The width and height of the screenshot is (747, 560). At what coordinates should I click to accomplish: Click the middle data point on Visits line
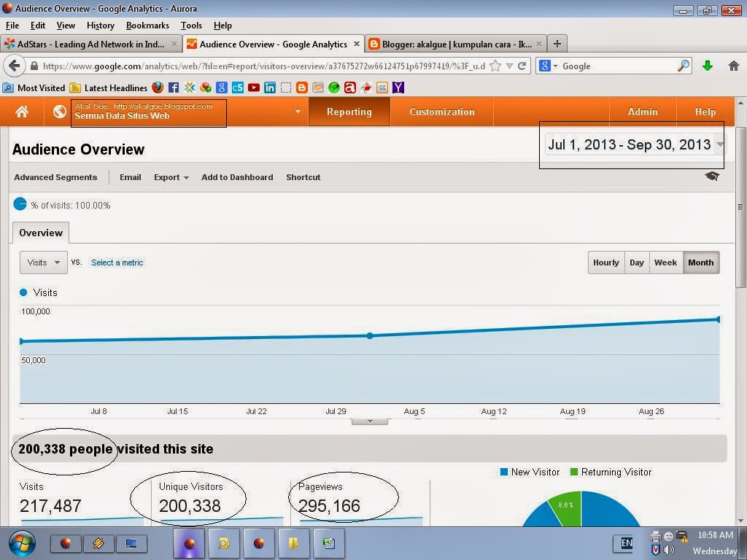click(x=370, y=335)
